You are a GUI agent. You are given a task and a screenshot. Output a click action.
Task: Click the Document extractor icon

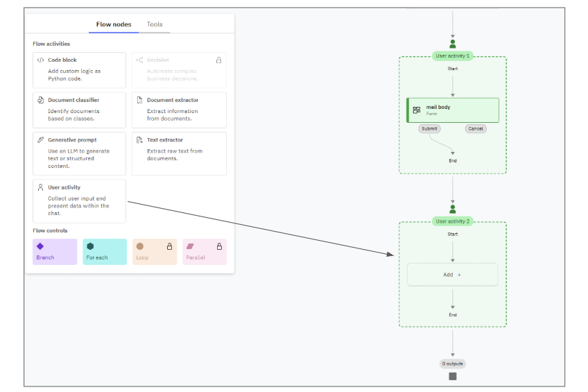click(139, 100)
